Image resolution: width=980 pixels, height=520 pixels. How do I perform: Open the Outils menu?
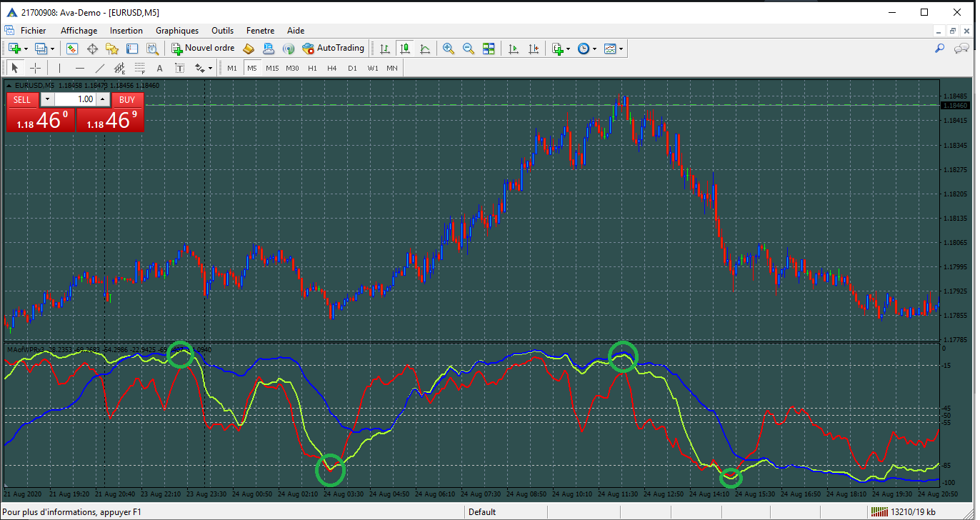(222, 31)
